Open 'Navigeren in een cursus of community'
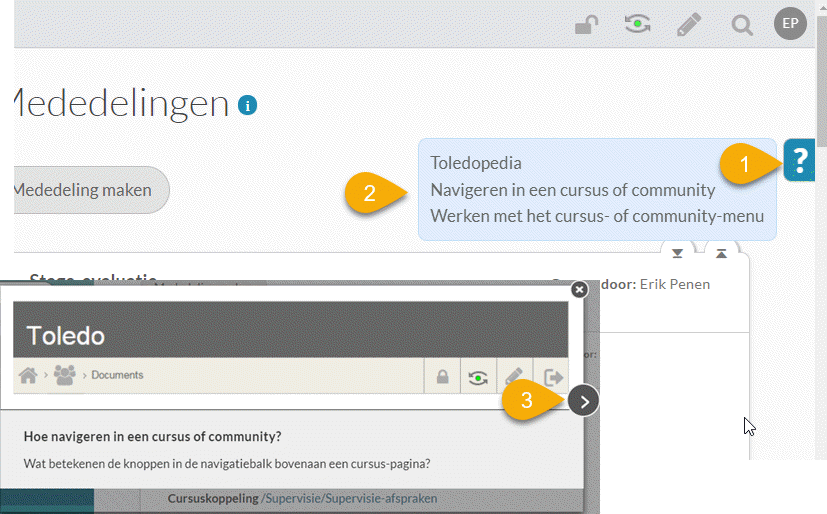Screen dimensions: 827x514 pyautogui.click(x=573, y=190)
